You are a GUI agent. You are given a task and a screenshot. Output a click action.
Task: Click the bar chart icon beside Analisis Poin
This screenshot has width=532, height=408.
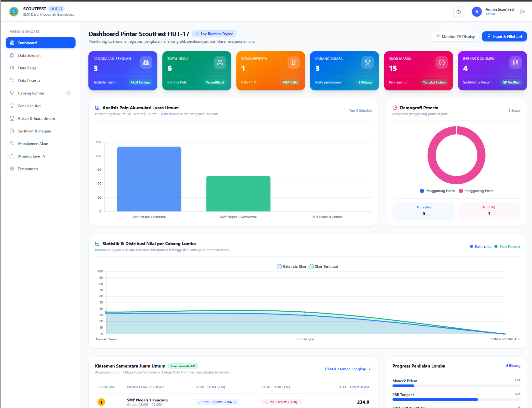(x=97, y=108)
